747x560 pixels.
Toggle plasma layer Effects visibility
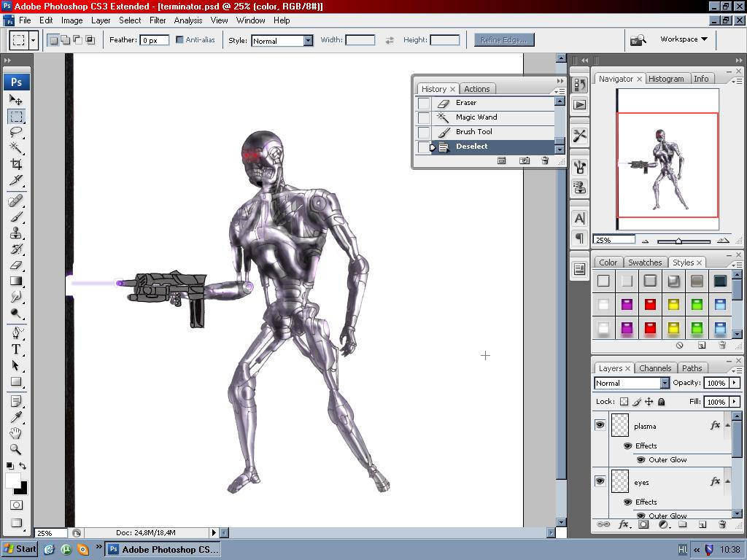tap(628, 446)
